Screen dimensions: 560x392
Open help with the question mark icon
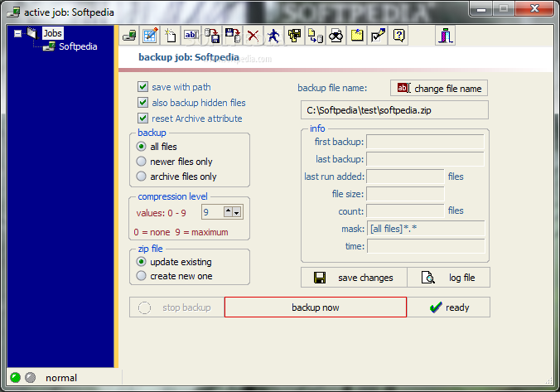(x=398, y=36)
